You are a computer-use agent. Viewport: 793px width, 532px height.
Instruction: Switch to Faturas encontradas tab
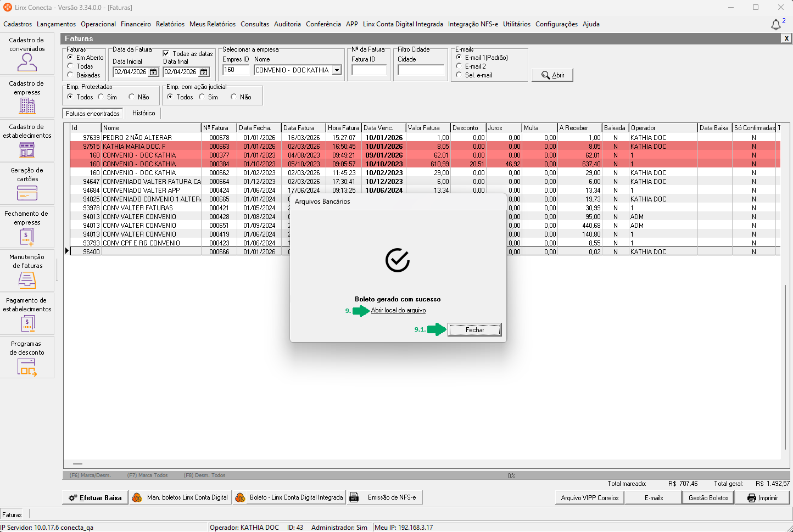point(93,114)
